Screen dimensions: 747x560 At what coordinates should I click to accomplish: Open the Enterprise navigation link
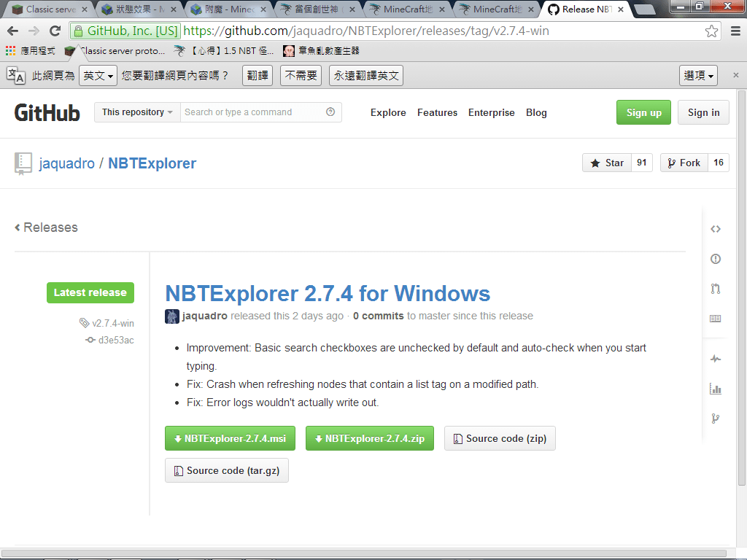pos(491,113)
